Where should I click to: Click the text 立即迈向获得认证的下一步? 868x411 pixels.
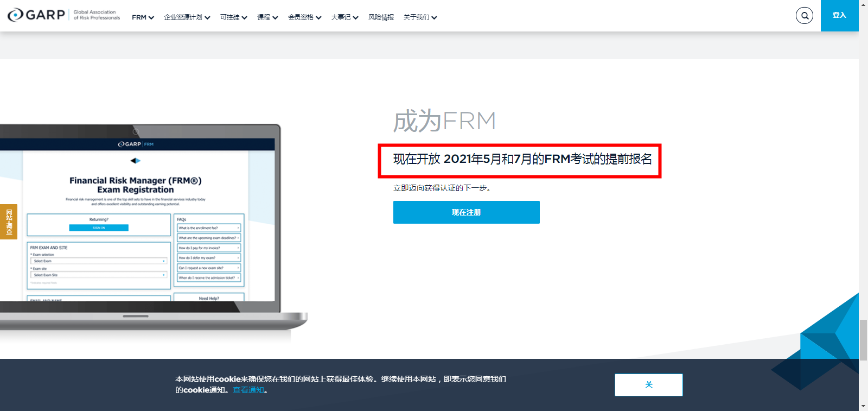coord(442,188)
